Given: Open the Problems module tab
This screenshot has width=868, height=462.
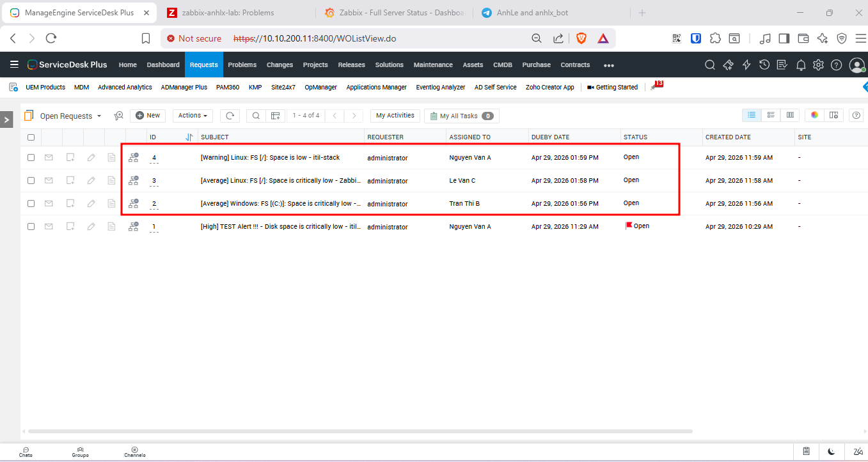Looking at the screenshot, I should (x=242, y=65).
